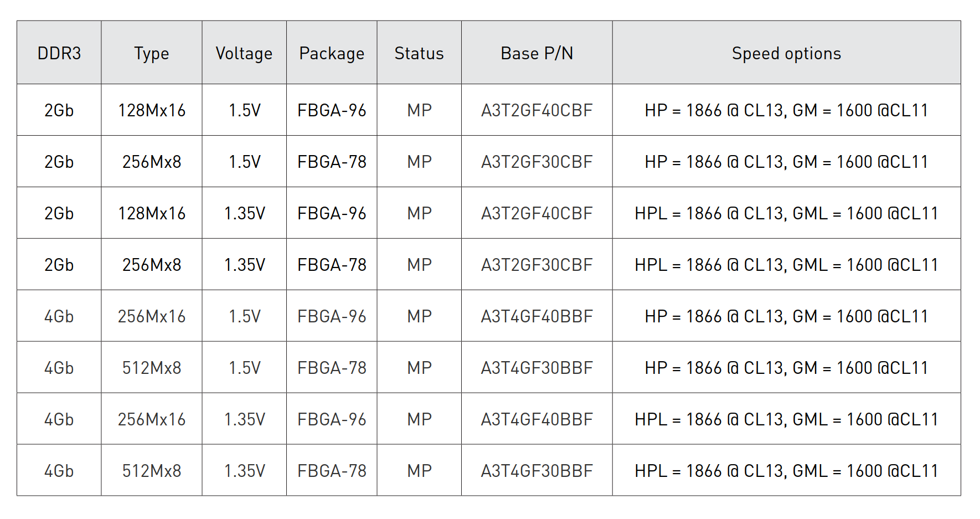Select the first A3T2GF40CBF part number
Viewport: 980px width, 519px height.
tap(537, 110)
